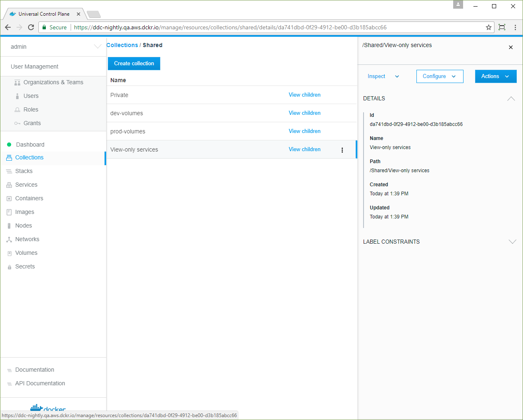
Task: Close the View-only services details panel
Action: (511, 47)
